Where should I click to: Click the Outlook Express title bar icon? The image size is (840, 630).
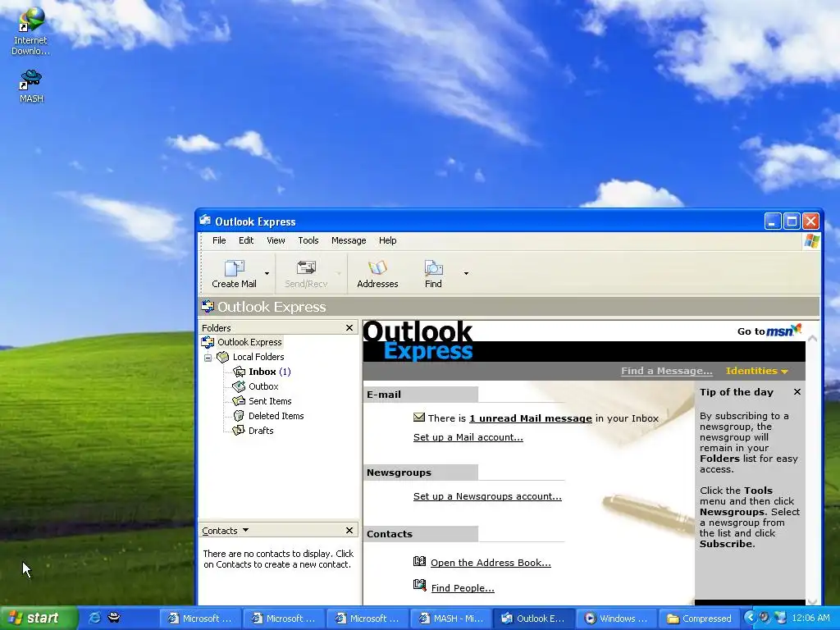coord(205,221)
